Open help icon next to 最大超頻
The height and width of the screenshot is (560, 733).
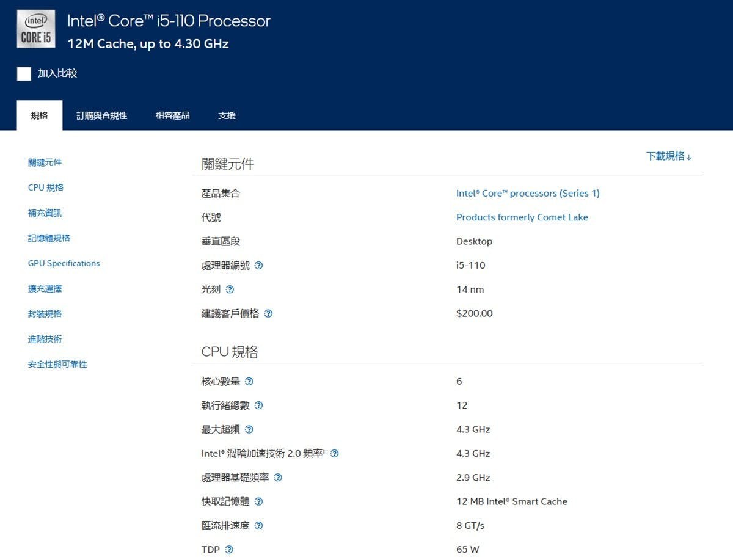click(249, 430)
